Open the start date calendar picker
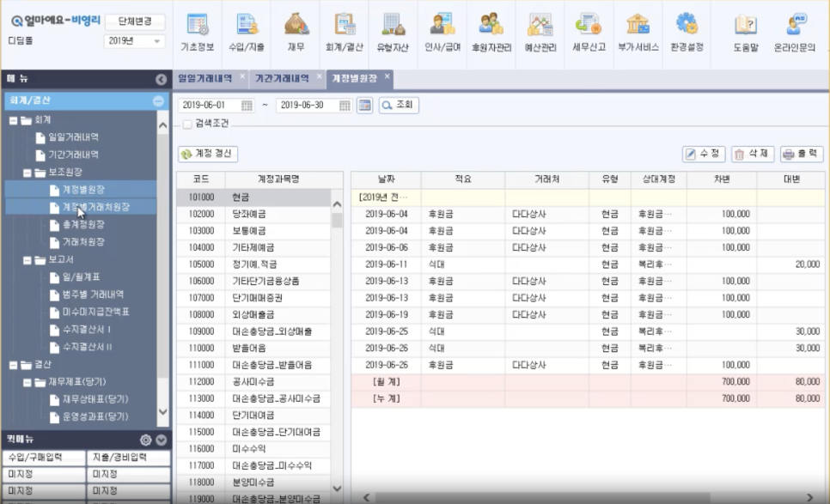Viewport: 830px width, 504px height. click(x=247, y=106)
